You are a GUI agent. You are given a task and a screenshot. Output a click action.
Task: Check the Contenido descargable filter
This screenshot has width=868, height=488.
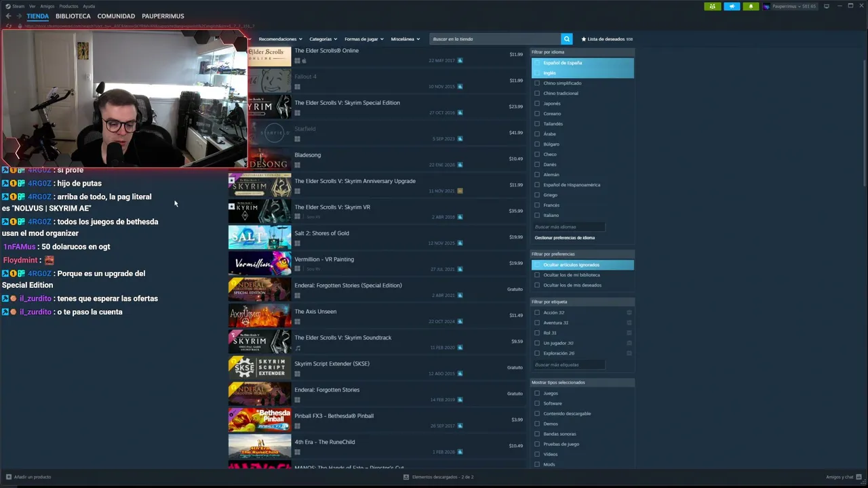click(x=537, y=413)
